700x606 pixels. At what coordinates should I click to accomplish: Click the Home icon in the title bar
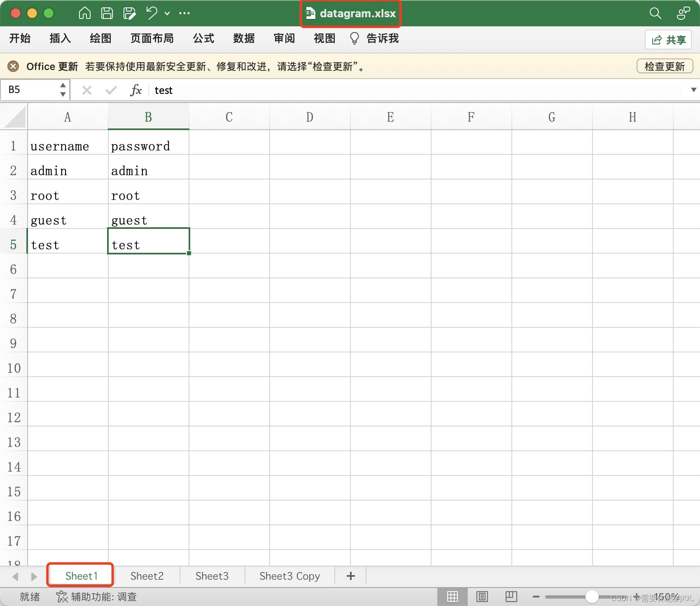click(x=85, y=13)
